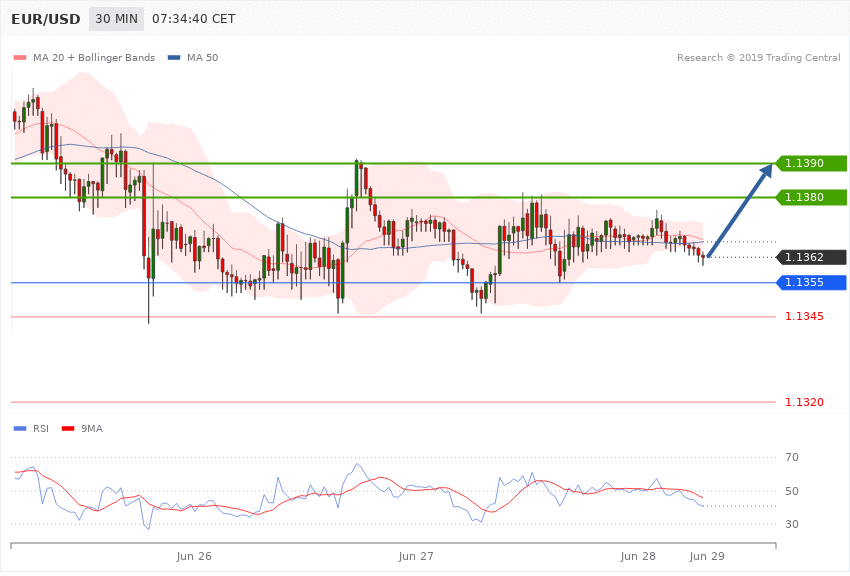This screenshot has height=576, width=850.
Task: Click the blue MA 50 legend swatch
Action: pos(174,57)
